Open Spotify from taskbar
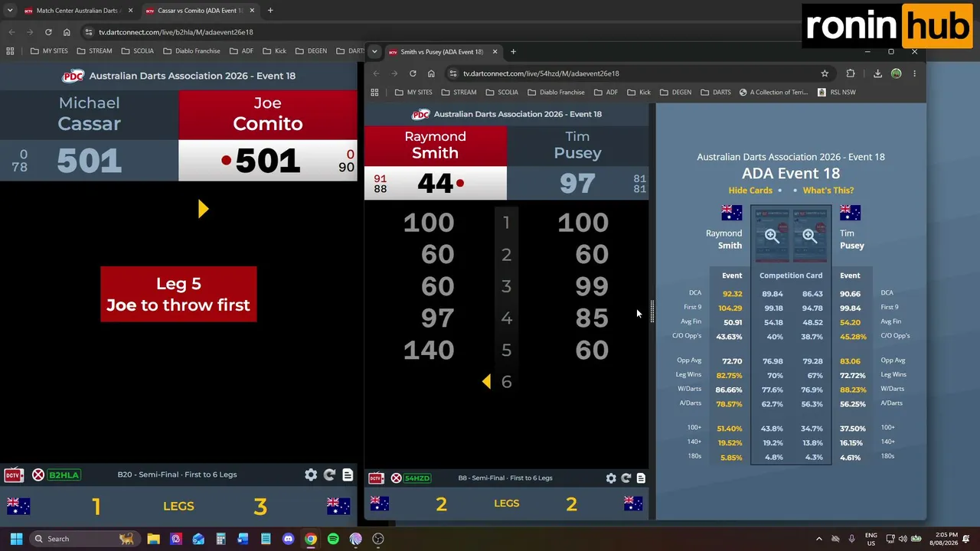The image size is (980, 551). [x=333, y=539]
